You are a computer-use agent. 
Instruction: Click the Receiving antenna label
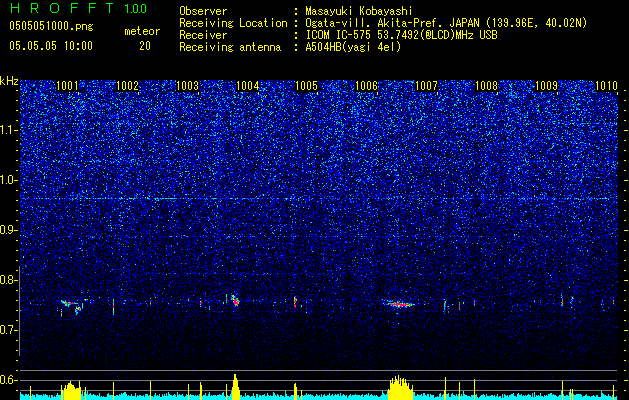pyautogui.click(x=230, y=47)
